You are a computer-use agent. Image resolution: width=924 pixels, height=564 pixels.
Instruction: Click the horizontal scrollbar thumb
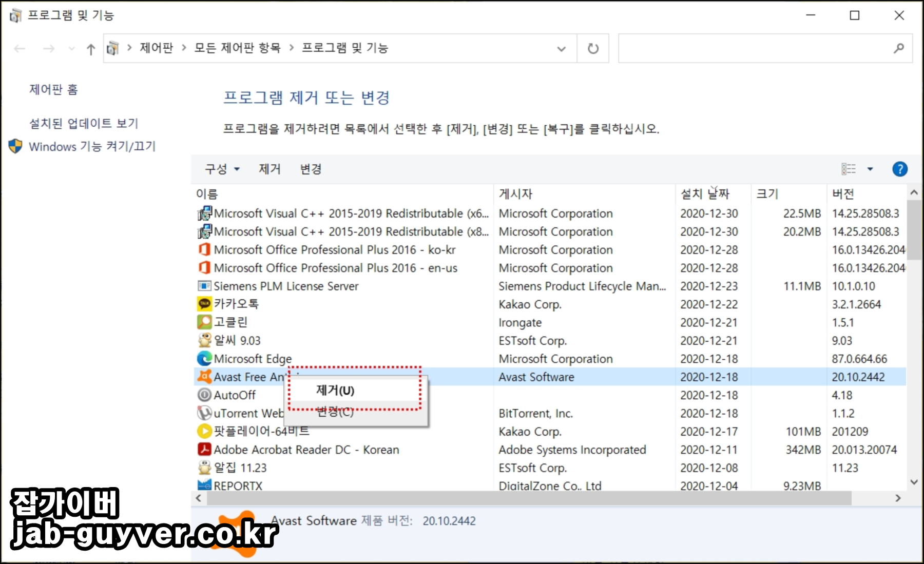(529, 498)
